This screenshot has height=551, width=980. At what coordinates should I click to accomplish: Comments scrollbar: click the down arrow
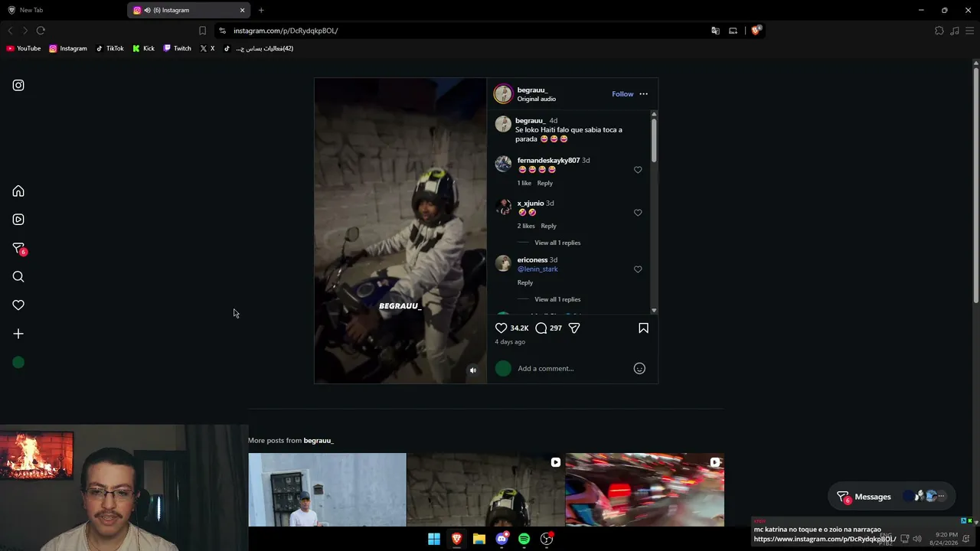click(654, 311)
